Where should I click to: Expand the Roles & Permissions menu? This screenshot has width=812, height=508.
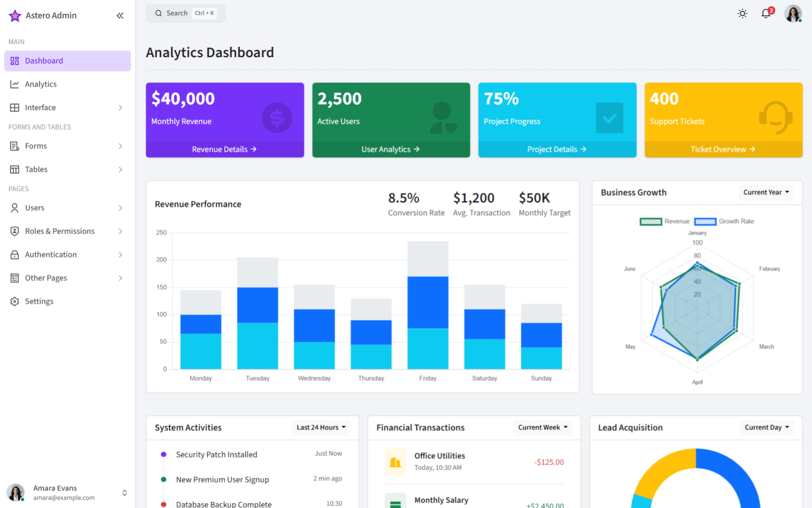pos(59,231)
